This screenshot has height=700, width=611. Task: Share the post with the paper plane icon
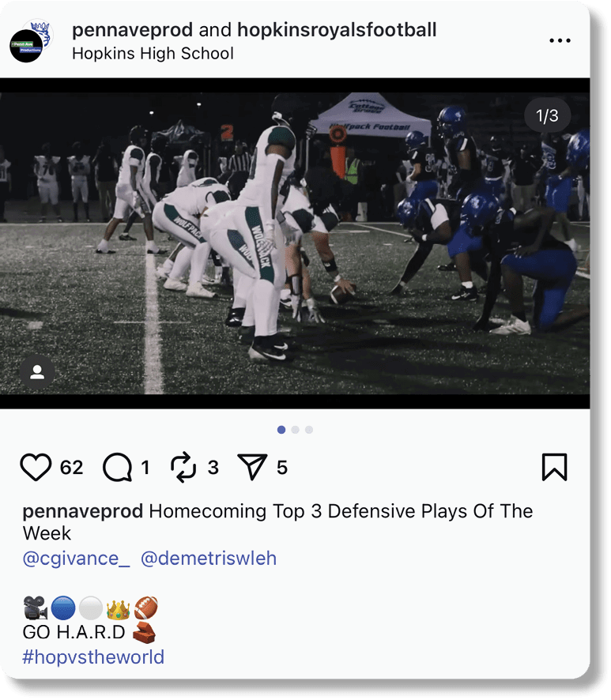[x=252, y=466]
